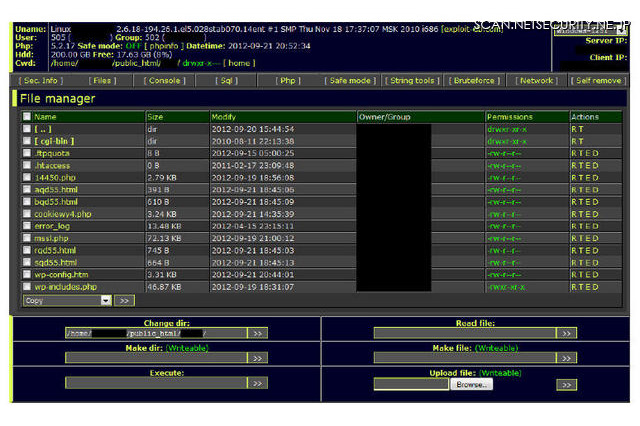Viewport: 640px width, 426px height.
Task: Click the Browse... button for file upload
Action: [471, 384]
